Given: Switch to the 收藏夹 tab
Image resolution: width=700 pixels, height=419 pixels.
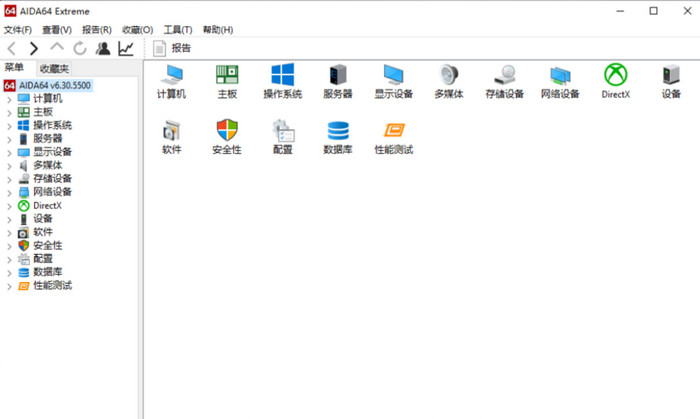Looking at the screenshot, I should [x=54, y=69].
